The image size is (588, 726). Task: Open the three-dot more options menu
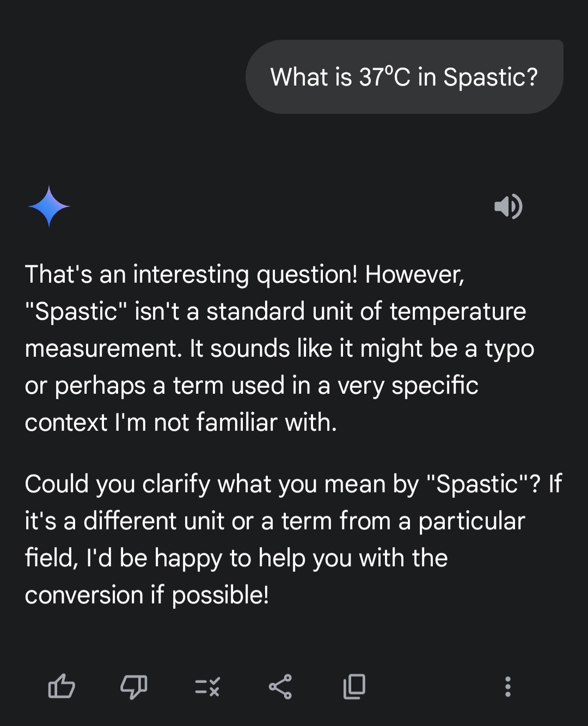tap(508, 687)
